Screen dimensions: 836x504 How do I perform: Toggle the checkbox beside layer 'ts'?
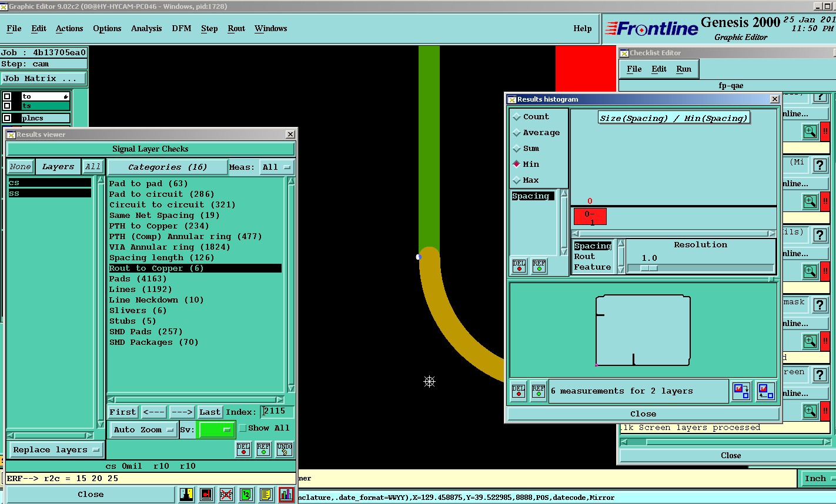click(7, 106)
